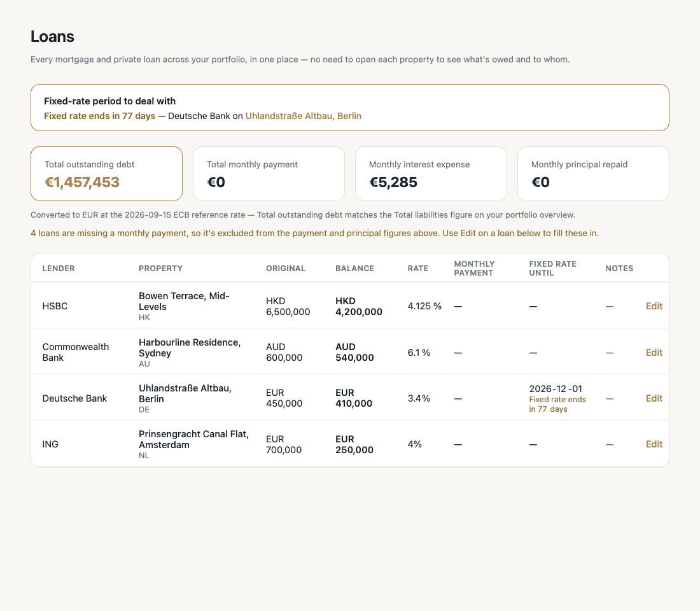Click the ING lender cell
Image resolution: width=700 pixels, height=611 pixels.
coord(50,444)
